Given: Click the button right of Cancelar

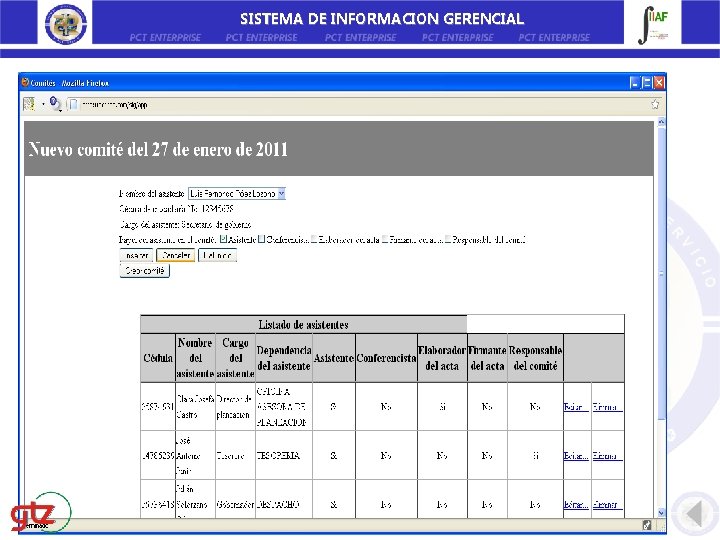Looking at the screenshot, I should [218, 255].
